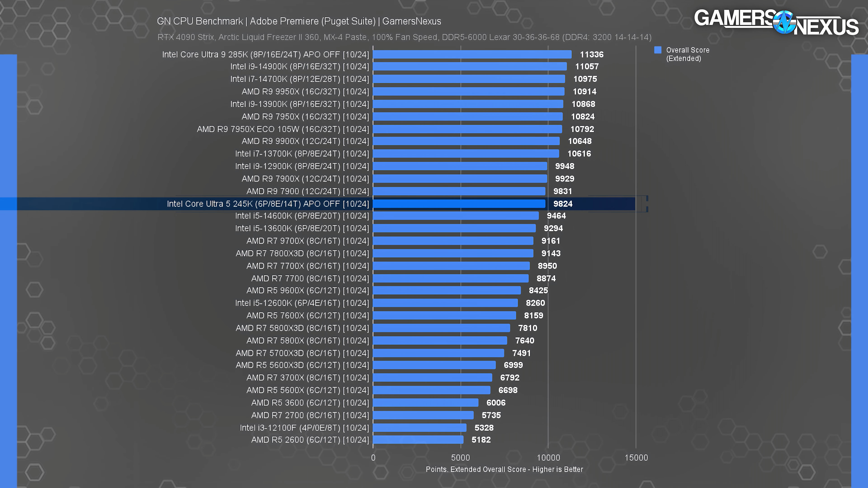
Task: Click the Intel i3-12100F row label
Action: [x=304, y=428]
